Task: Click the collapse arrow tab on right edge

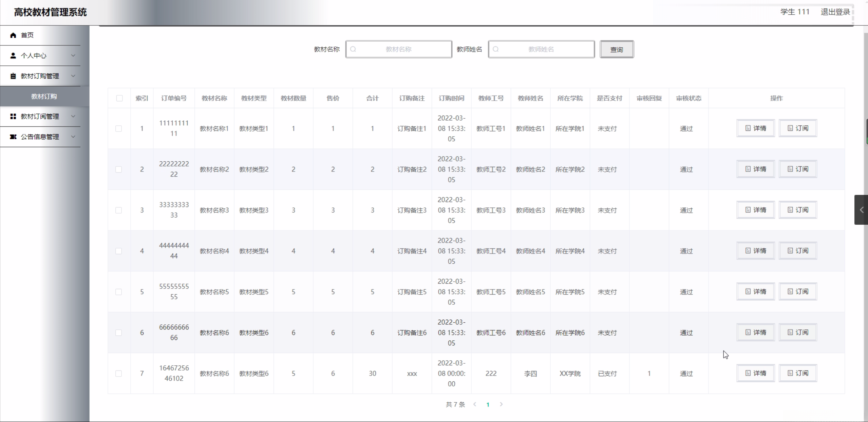Action: point(861,210)
